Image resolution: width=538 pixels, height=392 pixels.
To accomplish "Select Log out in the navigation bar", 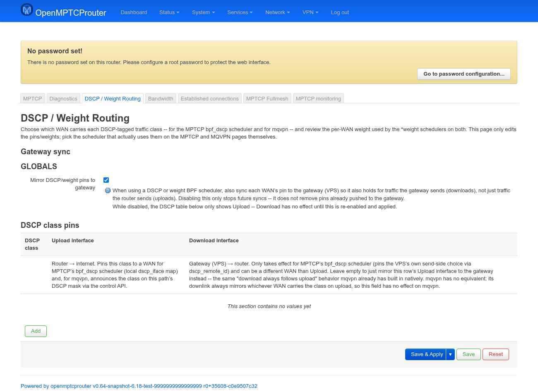I will pos(340,12).
